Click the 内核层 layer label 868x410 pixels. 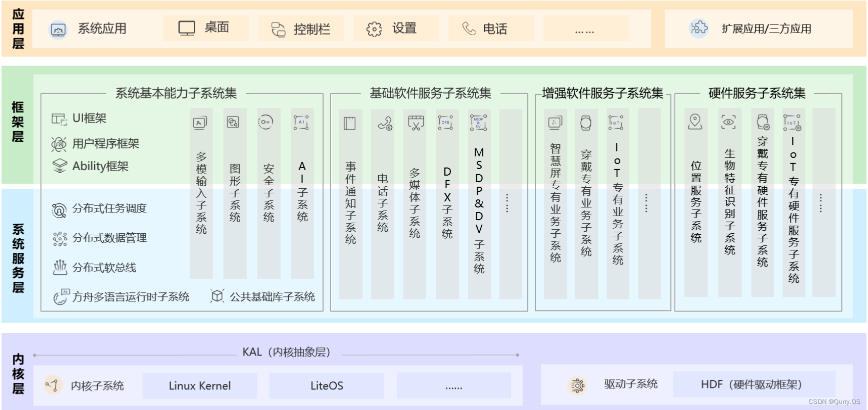point(18,373)
